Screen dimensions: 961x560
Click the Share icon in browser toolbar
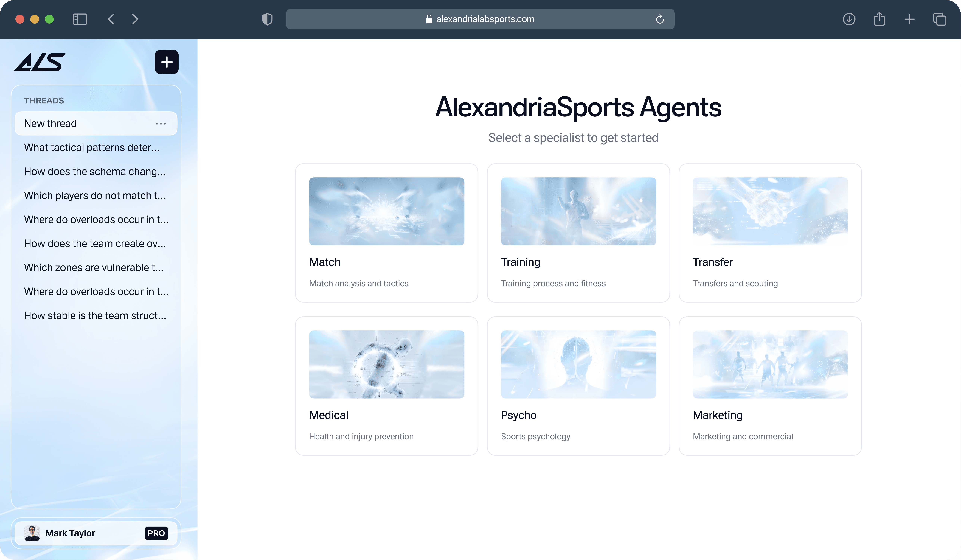(x=879, y=19)
